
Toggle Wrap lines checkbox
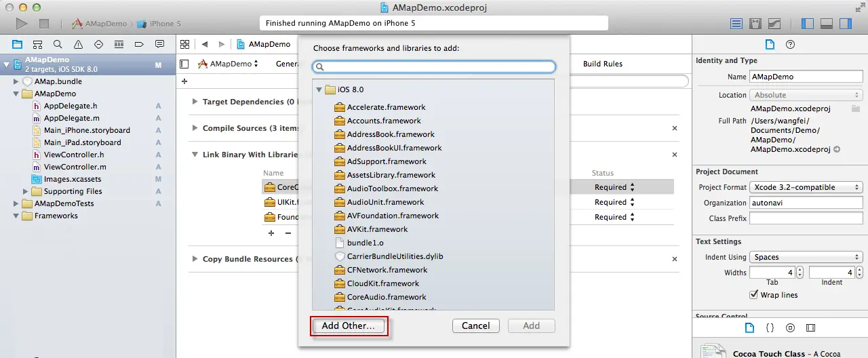pyautogui.click(x=753, y=295)
